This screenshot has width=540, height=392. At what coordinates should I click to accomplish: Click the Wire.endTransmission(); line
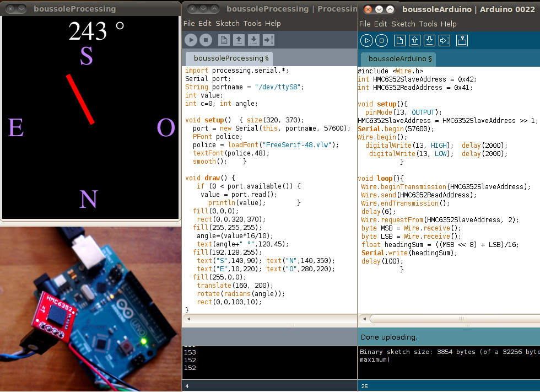(406, 203)
